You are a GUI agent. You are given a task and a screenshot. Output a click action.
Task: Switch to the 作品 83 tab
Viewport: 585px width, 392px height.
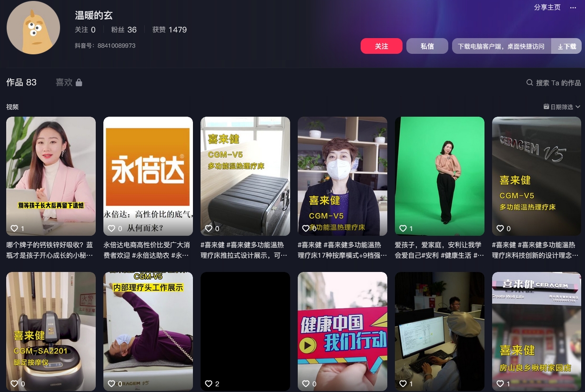point(21,82)
